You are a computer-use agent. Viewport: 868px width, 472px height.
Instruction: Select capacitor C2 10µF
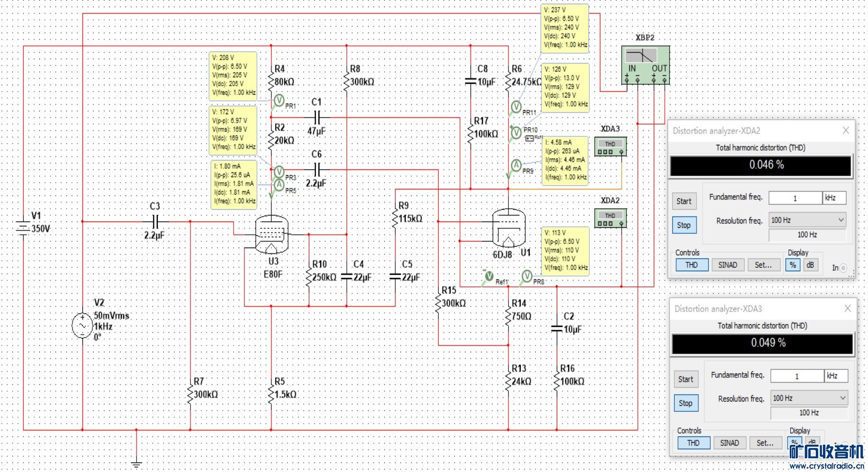pyautogui.click(x=557, y=329)
